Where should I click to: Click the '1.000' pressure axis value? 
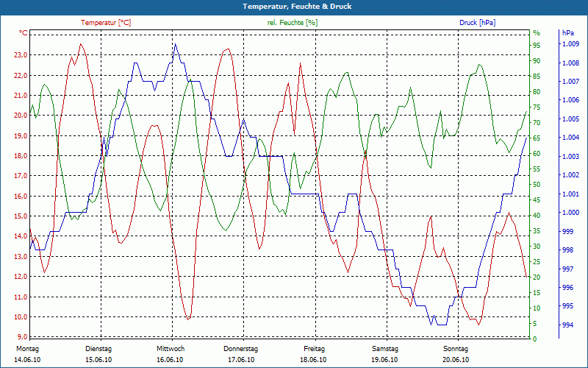pyautogui.click(x=570, y=213)
